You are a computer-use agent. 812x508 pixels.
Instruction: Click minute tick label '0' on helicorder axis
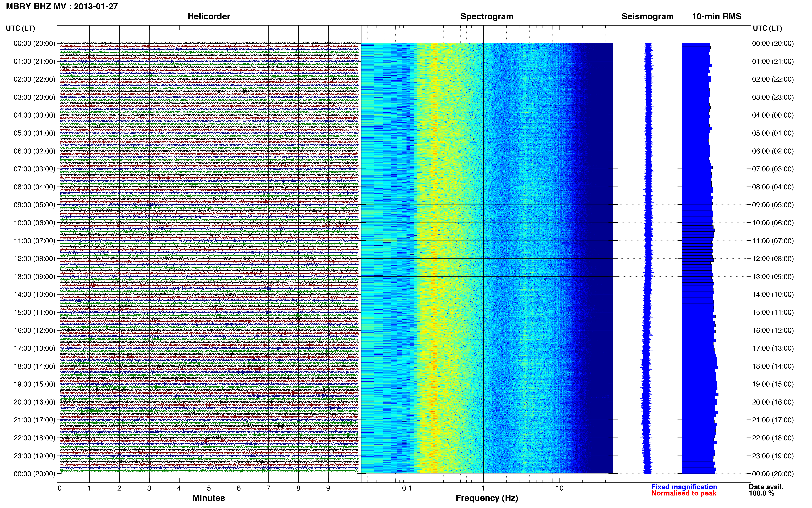pyautogui.click(x=59, y=488)
